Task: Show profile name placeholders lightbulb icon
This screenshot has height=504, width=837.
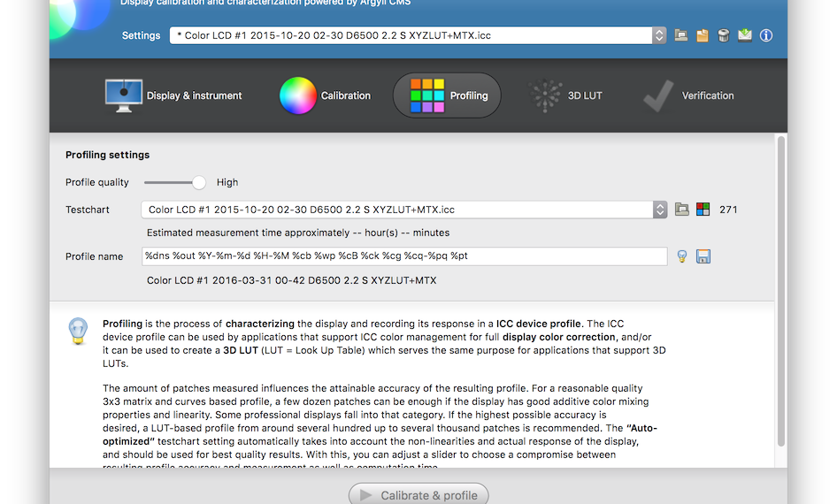Action: click(x=681, y=256)
